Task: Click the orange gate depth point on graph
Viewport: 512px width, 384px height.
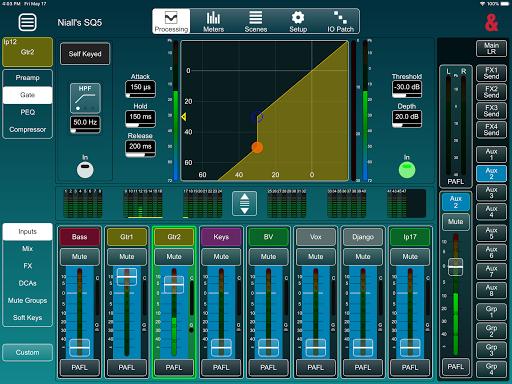Action: (257, 147)
